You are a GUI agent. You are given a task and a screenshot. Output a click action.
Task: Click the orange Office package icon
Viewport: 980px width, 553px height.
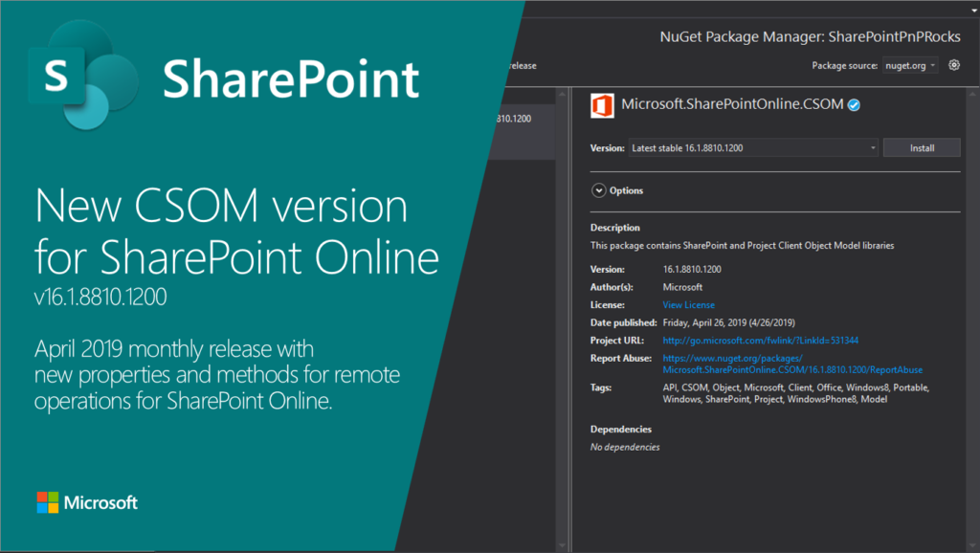pos(603,104)
